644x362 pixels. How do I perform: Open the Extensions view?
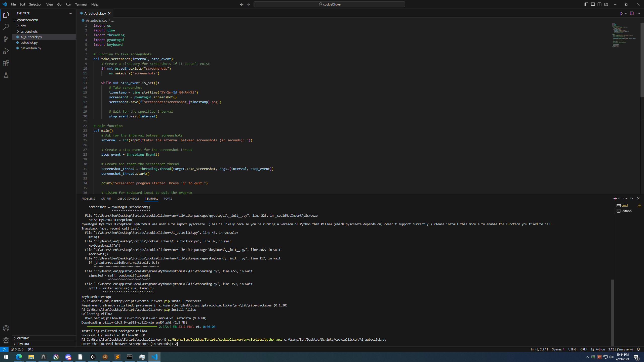[6, 63]
